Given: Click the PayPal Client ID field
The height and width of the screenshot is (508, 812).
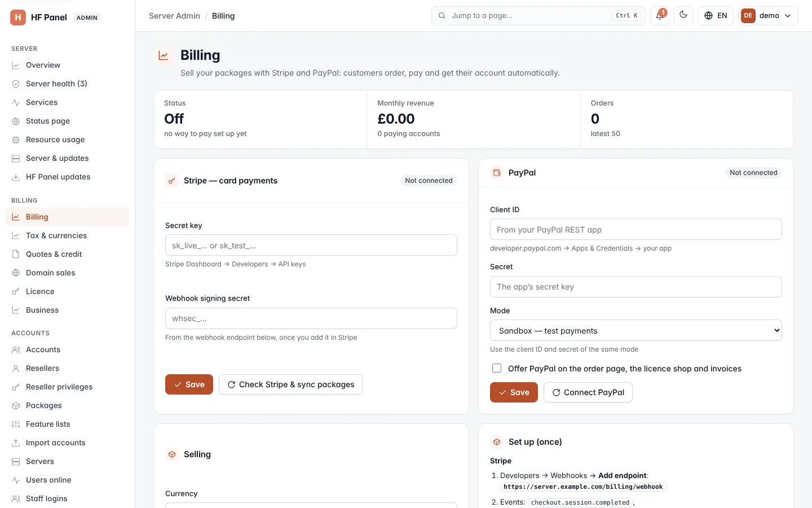Looking at the screenshot, I should coord(636,229).
